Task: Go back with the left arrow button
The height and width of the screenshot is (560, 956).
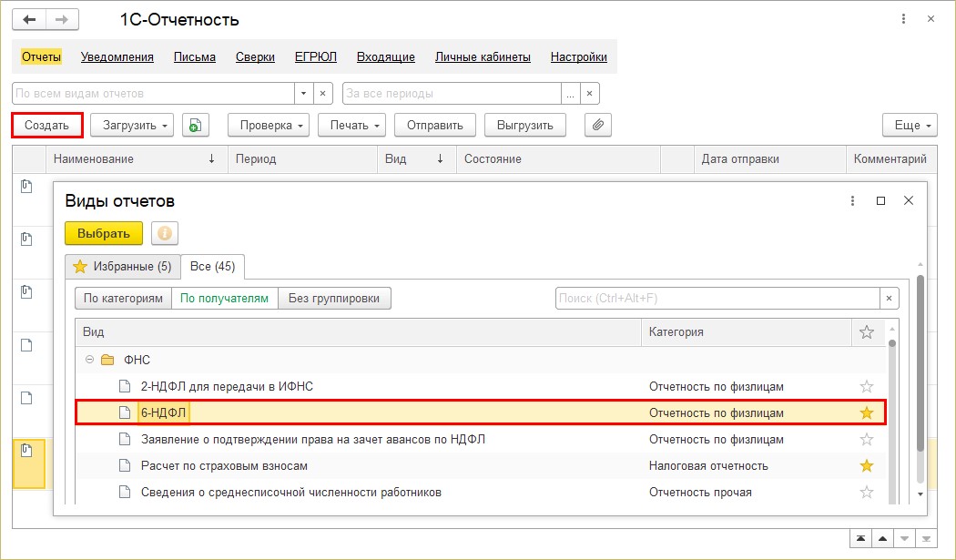Action: point(28,19)
